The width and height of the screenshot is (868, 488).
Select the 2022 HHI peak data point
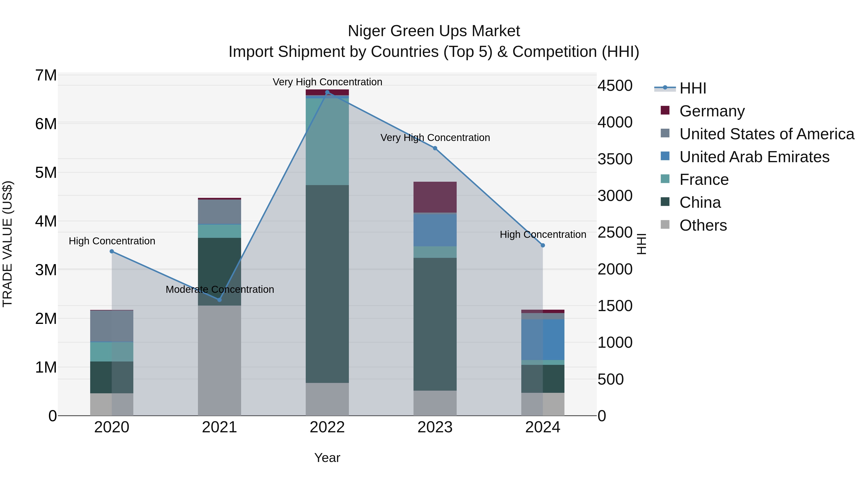point(327,92)
